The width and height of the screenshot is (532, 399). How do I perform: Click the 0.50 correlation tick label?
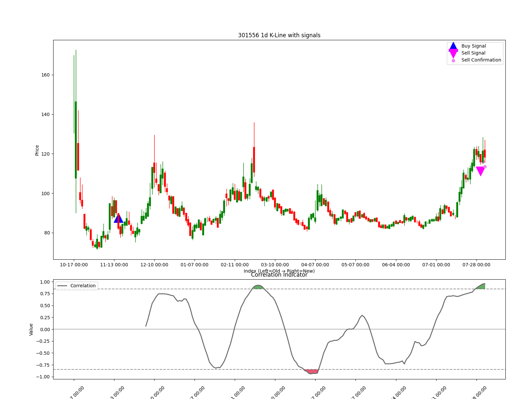tap(45, 306)
